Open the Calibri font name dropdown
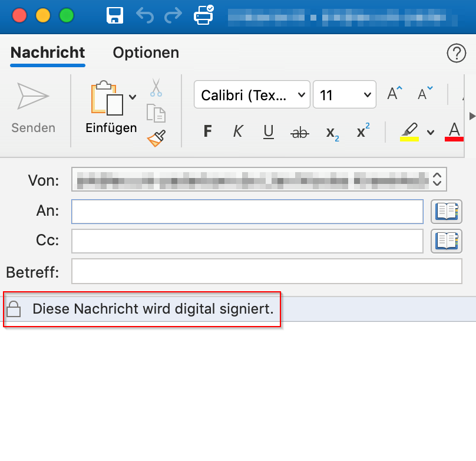Screen dimensions: 476x461 252,95
